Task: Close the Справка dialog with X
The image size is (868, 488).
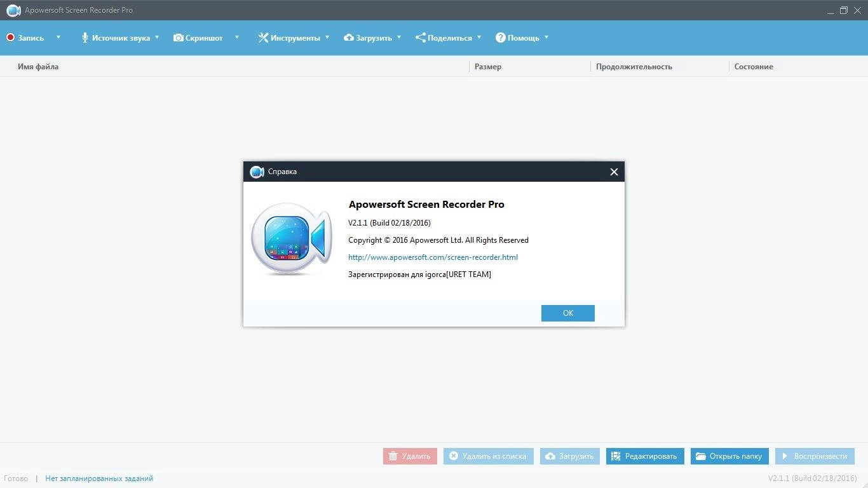Action: [614, 172]
